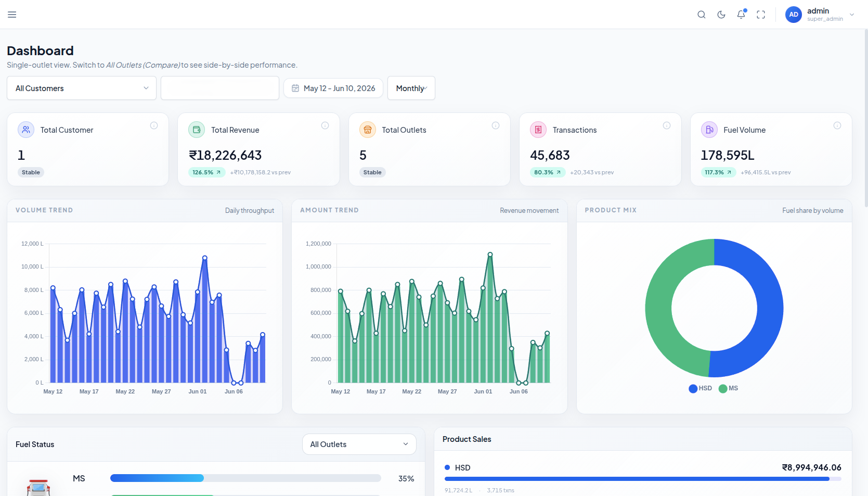This screenshot has width=868, height=496.
Task: Show info for Total Outlets card
Action: [x=496, y=125]
